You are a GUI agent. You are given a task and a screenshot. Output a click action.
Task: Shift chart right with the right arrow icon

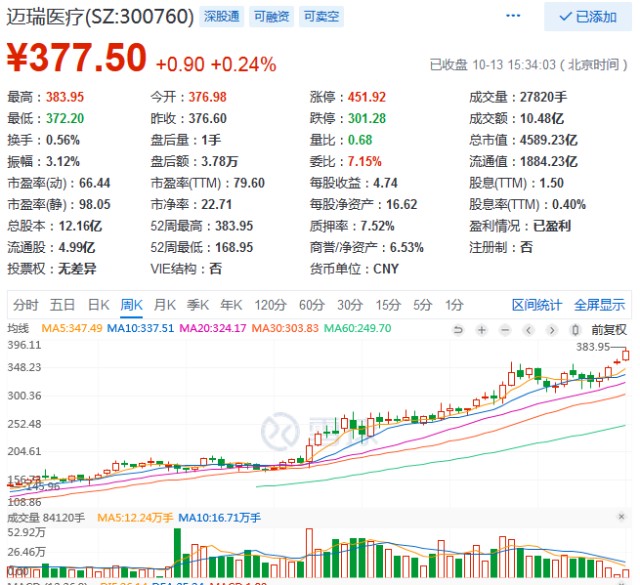[x=552, y=329]
